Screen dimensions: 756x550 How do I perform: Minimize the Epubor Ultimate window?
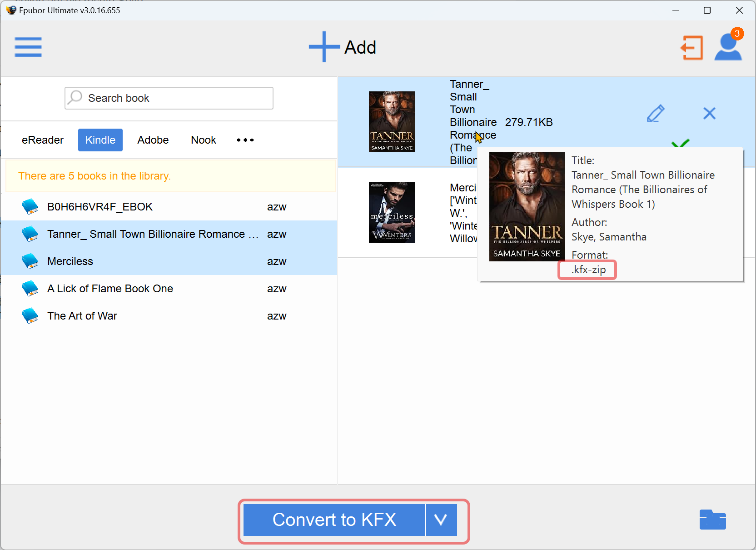[x=676, y=10]
